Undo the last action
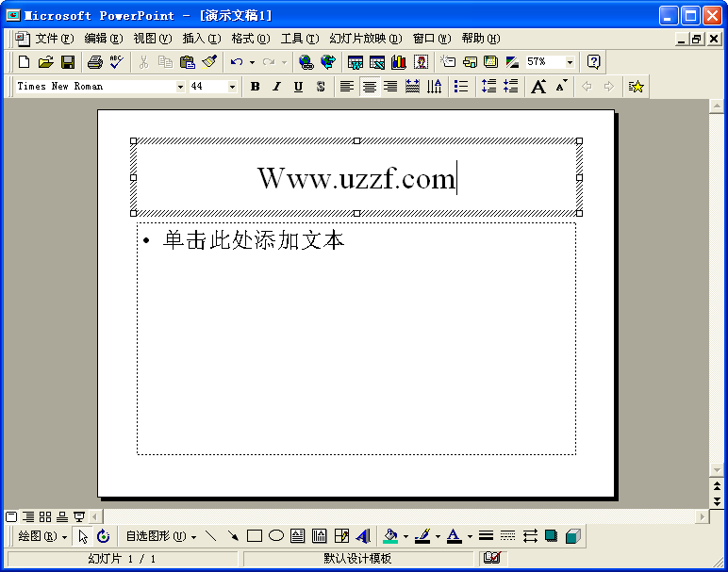 coord(237,61)
